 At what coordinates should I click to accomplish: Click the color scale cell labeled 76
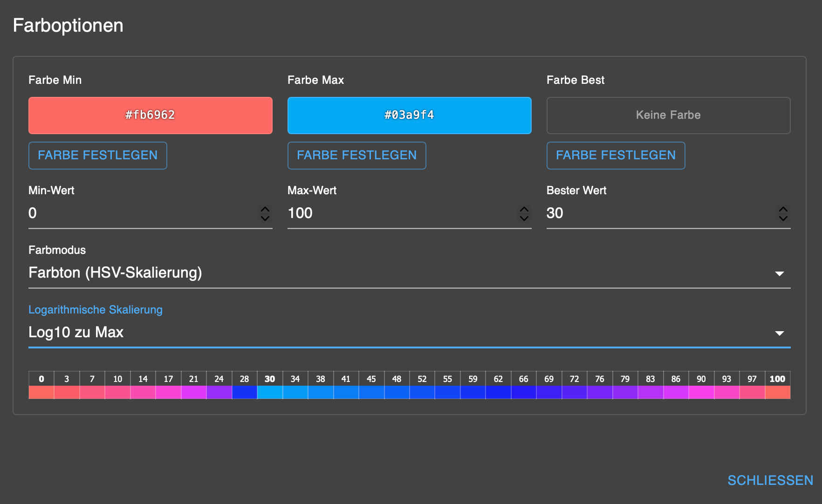[600, 385]
